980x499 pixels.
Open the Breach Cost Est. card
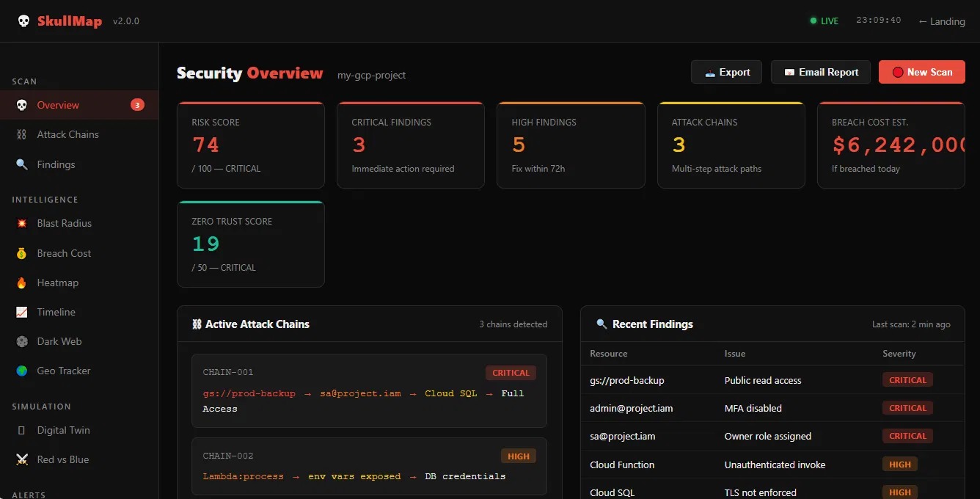(x=891, y=145)
